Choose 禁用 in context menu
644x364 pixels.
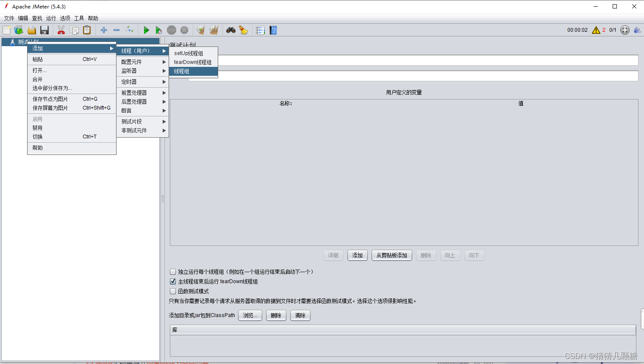[72, 128]
